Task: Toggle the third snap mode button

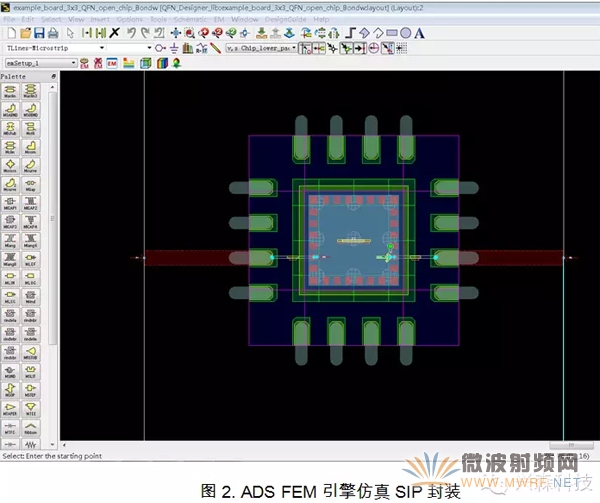Action: click(x=333, y=48)
